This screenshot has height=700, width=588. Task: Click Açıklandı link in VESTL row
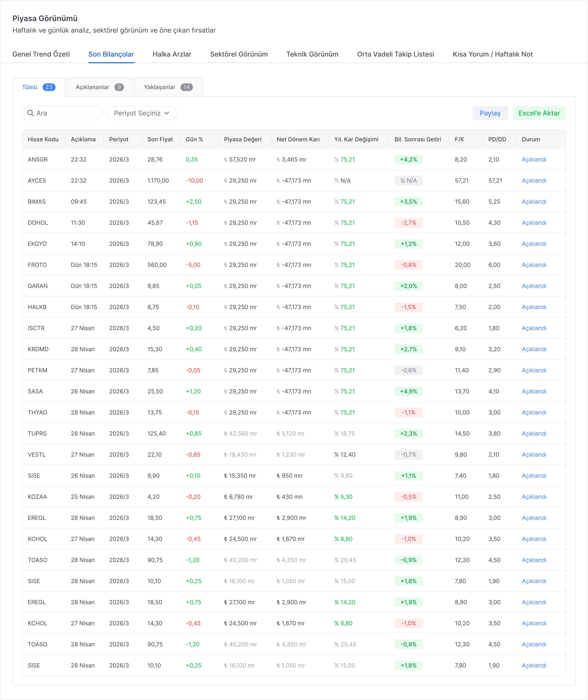coord(534,454)
